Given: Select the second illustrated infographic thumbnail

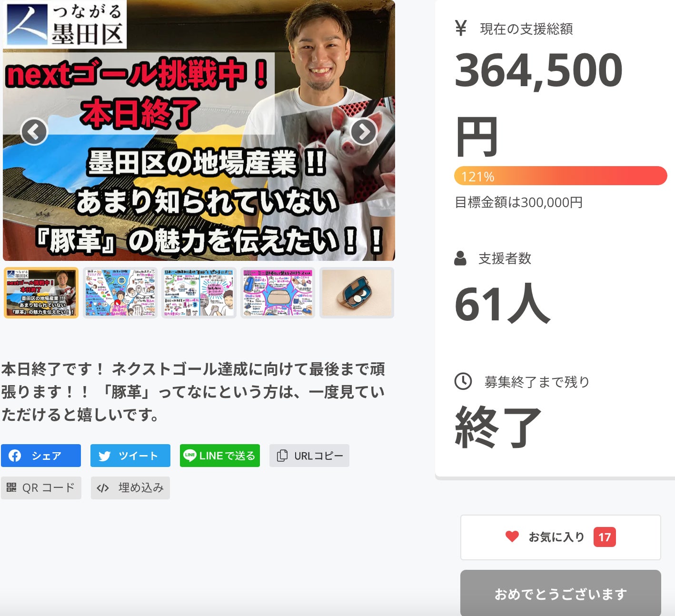Looking at the screenshot, I should (x=120, y=293).
